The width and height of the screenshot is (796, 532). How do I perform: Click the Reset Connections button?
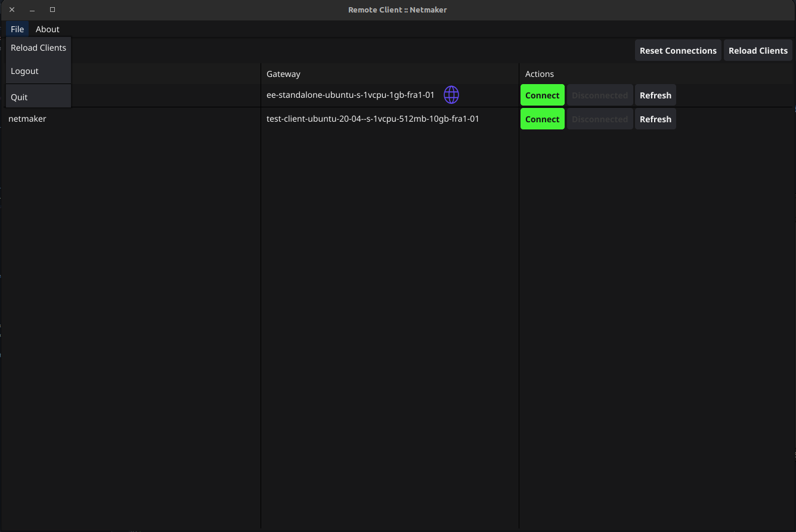pyautogui.click(x=678, y=51)
